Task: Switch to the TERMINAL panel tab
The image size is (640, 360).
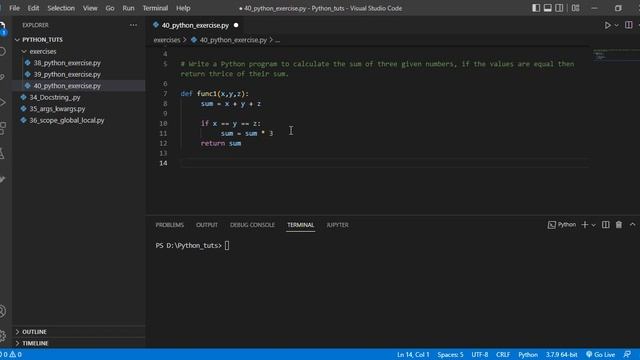Action: point(300,225)
